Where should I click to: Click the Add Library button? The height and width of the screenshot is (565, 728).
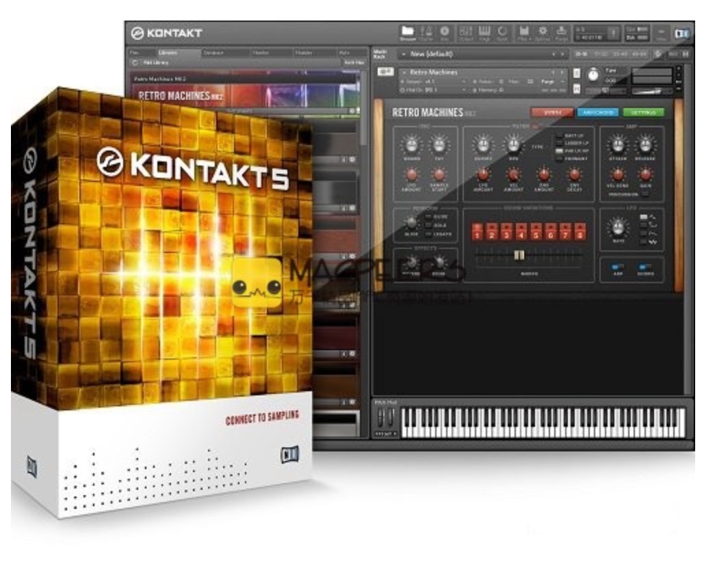156,62
